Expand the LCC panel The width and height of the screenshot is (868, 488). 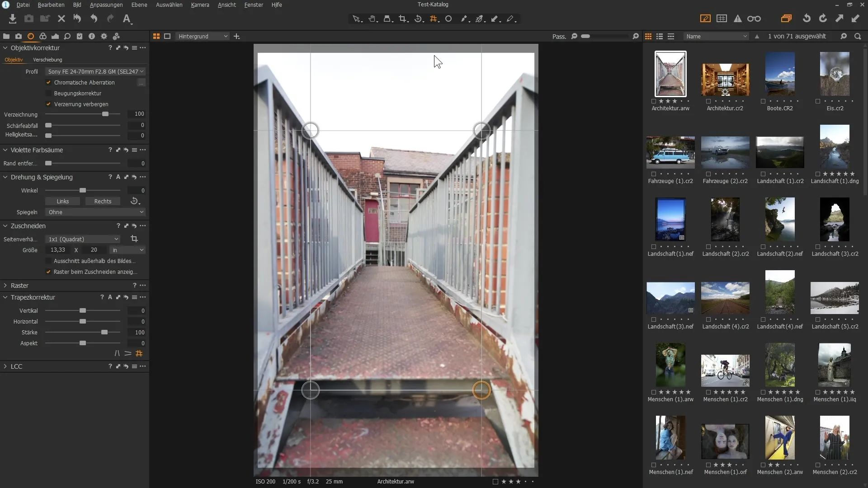coord(5,366)
